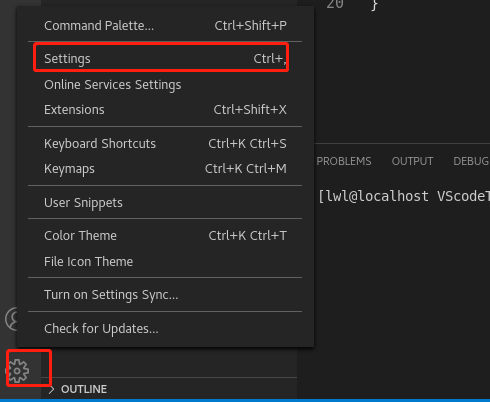
Task: Choose Color Theme option
Action: tap(165, 236)
